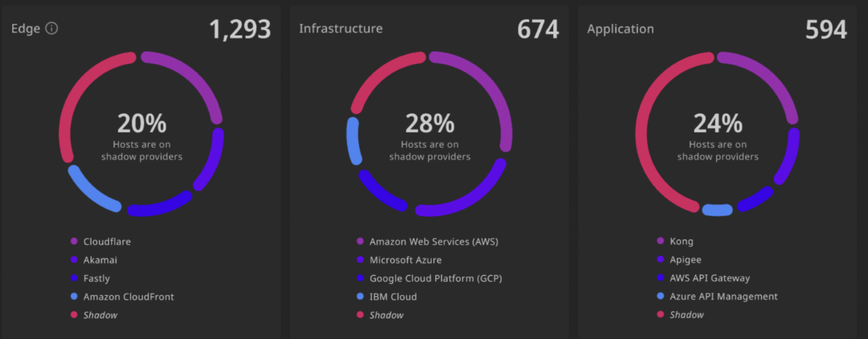Click the Apigee legend item
868x339 pixels.
point(679,260)
